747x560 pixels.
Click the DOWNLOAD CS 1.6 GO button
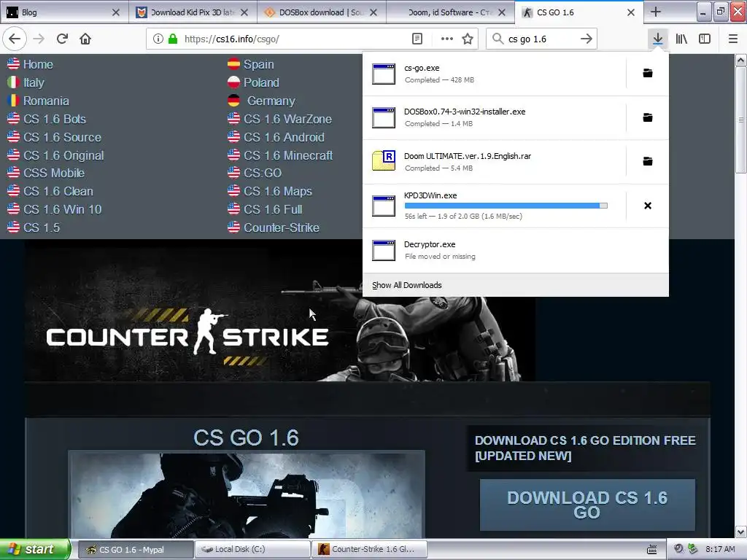pyautogui.click(x=587, y=505)
